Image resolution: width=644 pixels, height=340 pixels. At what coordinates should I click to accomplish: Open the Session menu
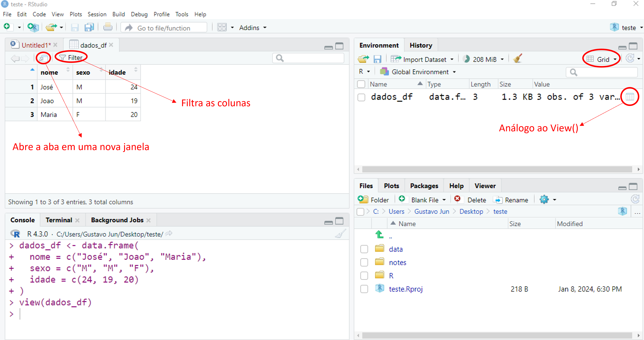97,14
